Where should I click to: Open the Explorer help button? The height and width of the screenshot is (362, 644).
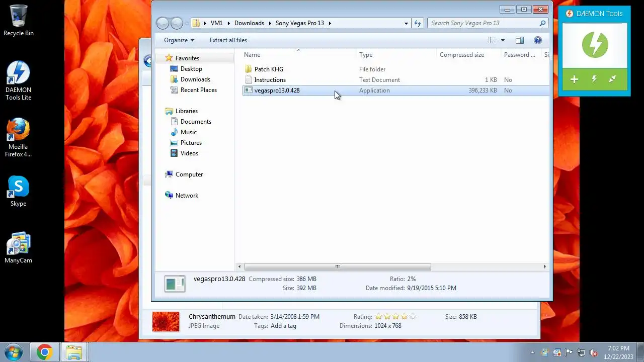click(538, 40)
